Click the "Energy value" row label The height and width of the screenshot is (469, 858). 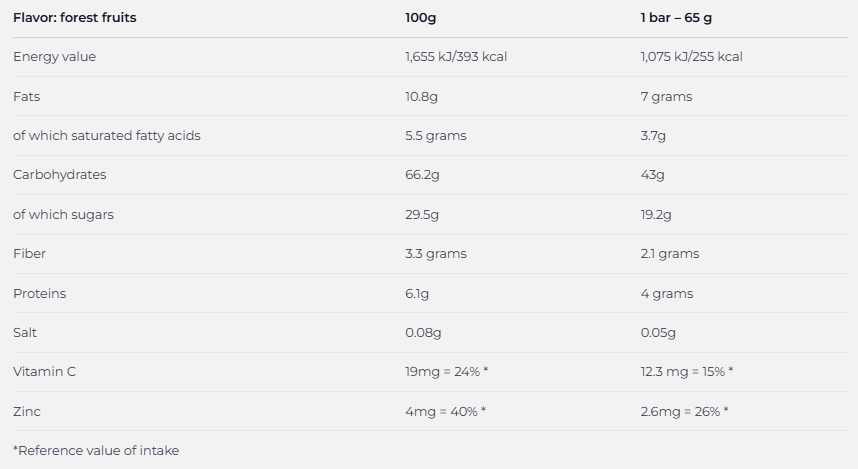[55, 57]
